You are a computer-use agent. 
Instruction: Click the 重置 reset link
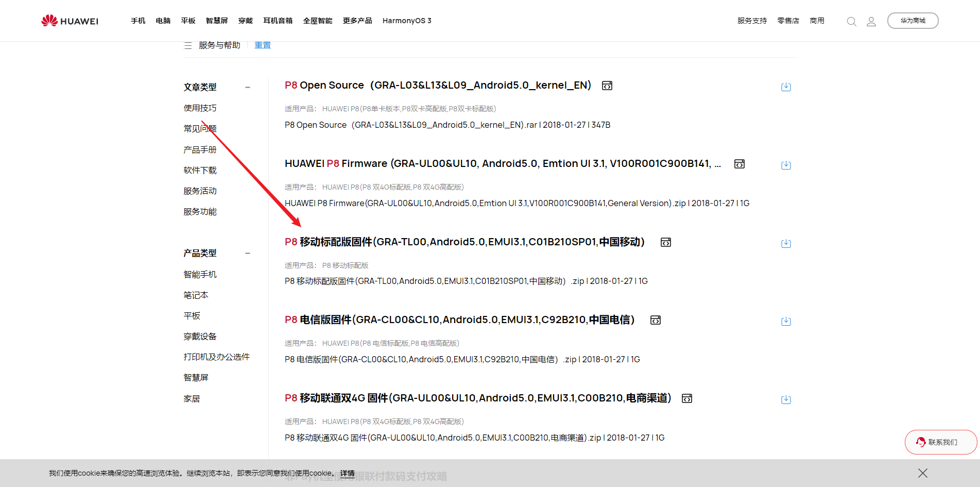point(263,45)
